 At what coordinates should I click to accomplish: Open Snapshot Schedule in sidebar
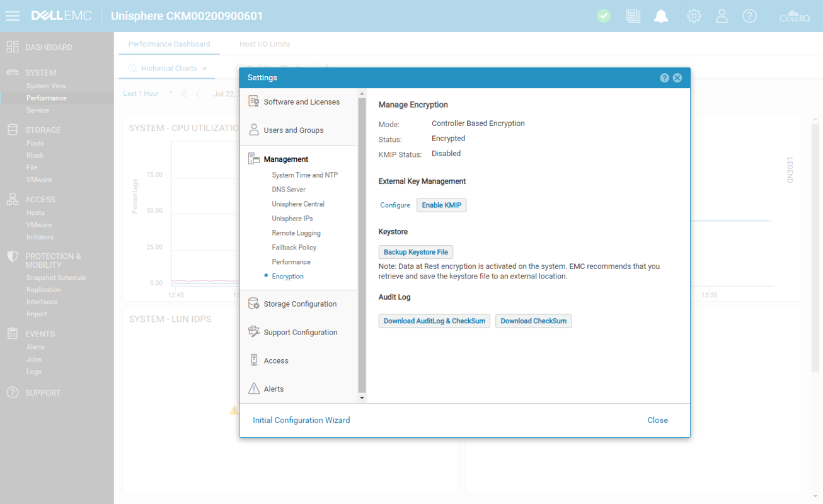click(55, 277)
